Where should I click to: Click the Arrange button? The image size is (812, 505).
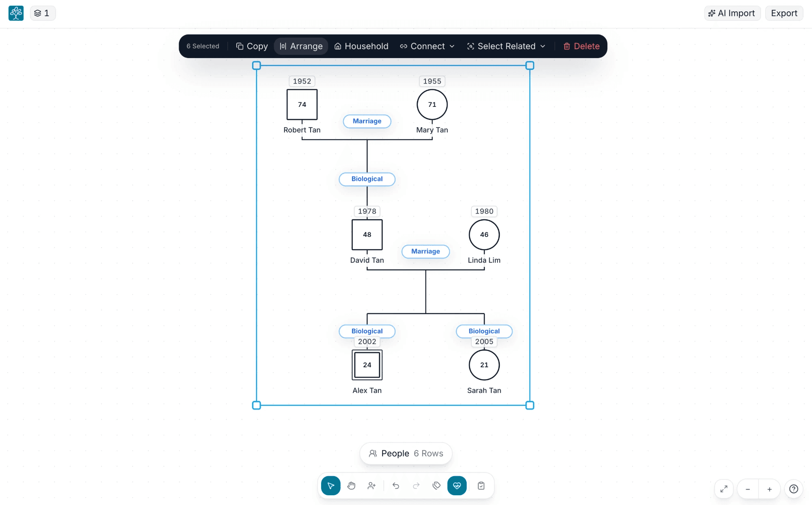coord(301,46)
